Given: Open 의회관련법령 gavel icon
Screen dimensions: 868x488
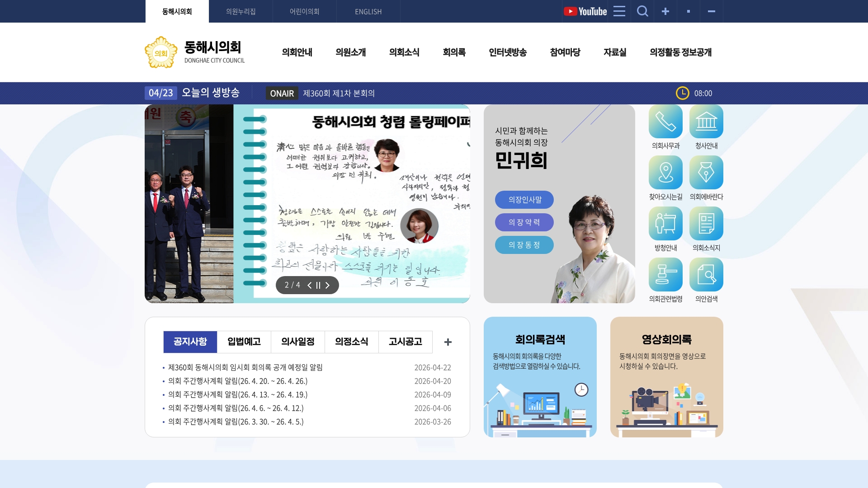Looking at the screenshot, I should coord(665,275).
